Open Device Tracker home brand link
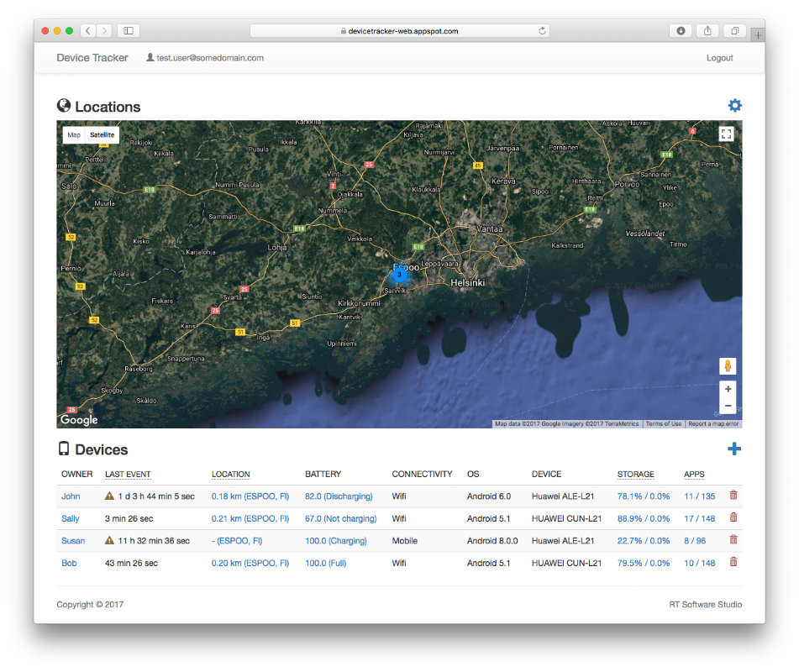 click(x=92, y=58)
